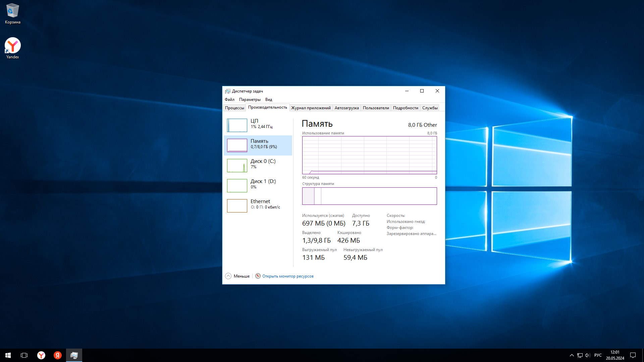The image size is (644, 362).
Task: Open the Файл menu
Action: (x=229, y=100)
